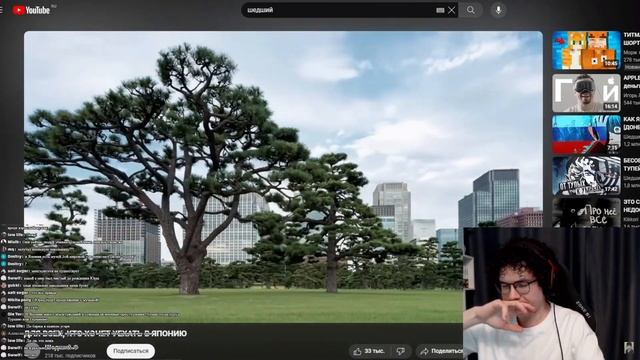Open the video title about Японию

click(x=105, y=333)
